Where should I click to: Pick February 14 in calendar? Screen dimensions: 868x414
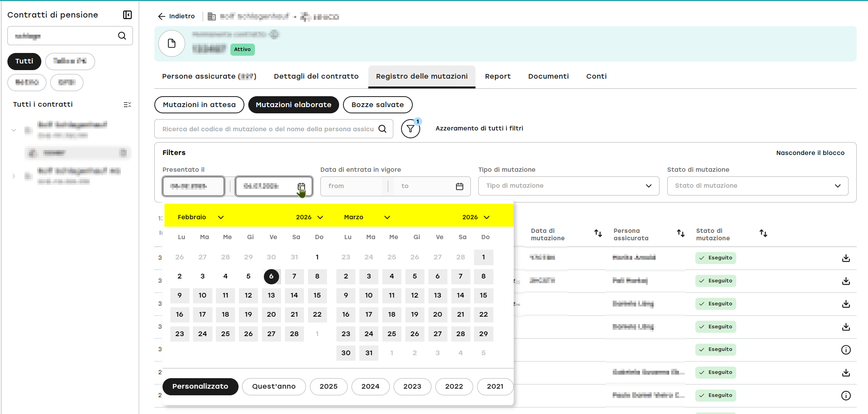point(294,296)
